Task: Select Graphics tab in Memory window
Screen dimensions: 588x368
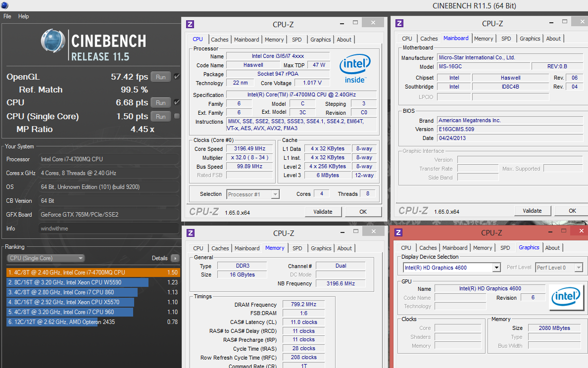Action: (x=321, y=248)
